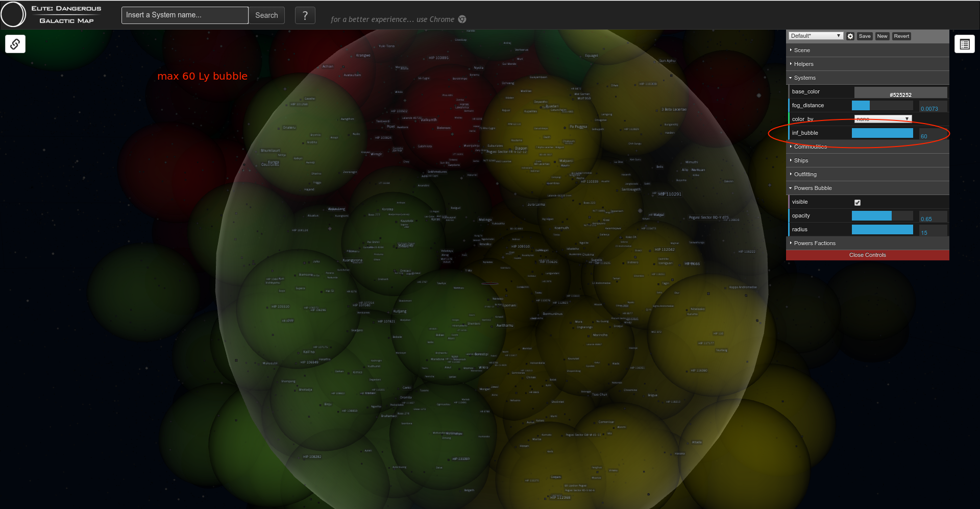Expand the Commodities folder
Image resolution: width=980 pixels, height=509 pixels.
click(x=868, y=147)
